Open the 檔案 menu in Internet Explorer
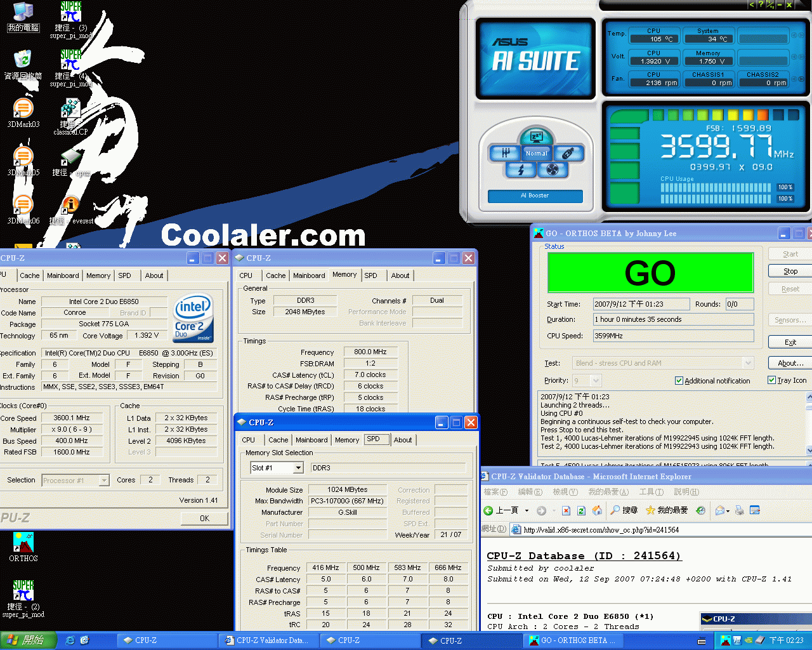Viewport: 812px width, 650px height. click(495, 492)
